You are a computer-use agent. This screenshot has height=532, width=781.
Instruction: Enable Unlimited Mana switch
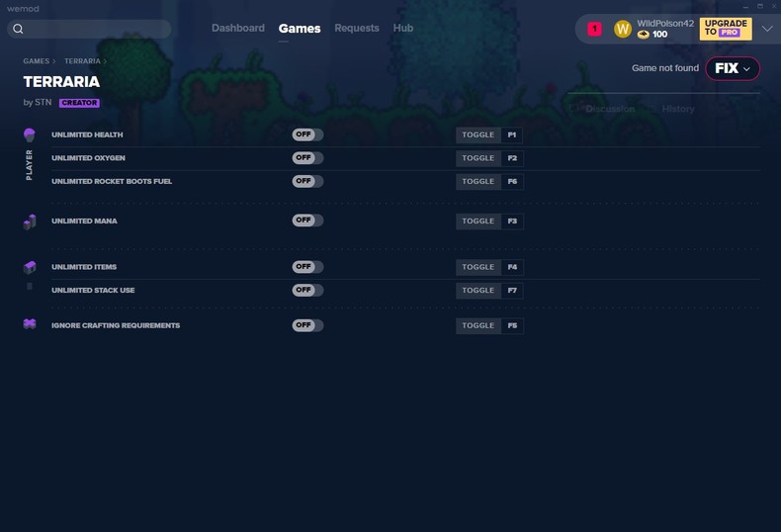click(x=307, y=221)
